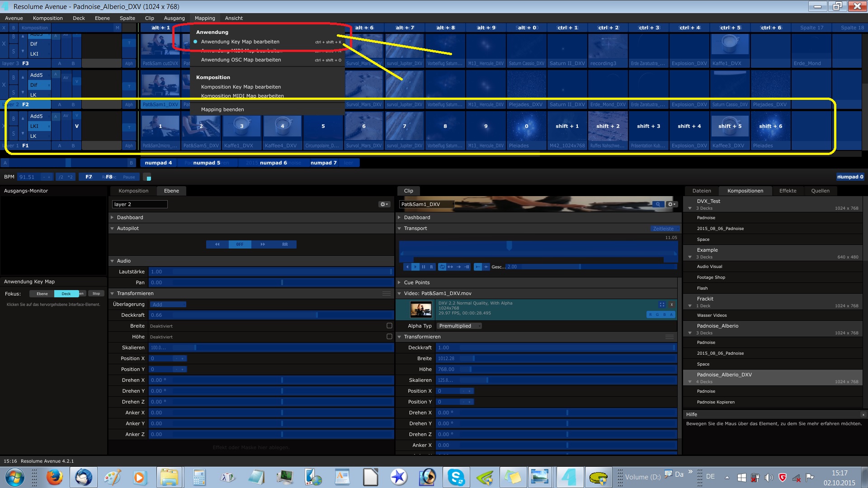This screenshot has height=488, width=868.
Task: Click the clip fullscreen resize icon
Action: click(662, 305)
